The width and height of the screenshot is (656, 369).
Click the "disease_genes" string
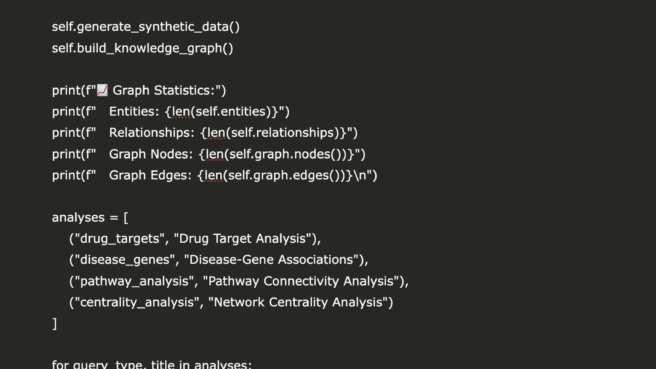(125, 260)
